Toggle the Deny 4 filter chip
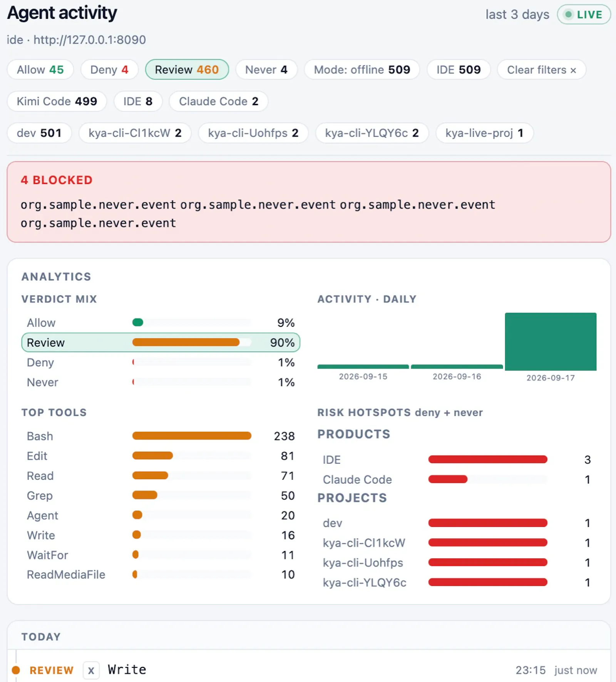The height and width of the screenshot is (682, 616). [x=109, y=70]
